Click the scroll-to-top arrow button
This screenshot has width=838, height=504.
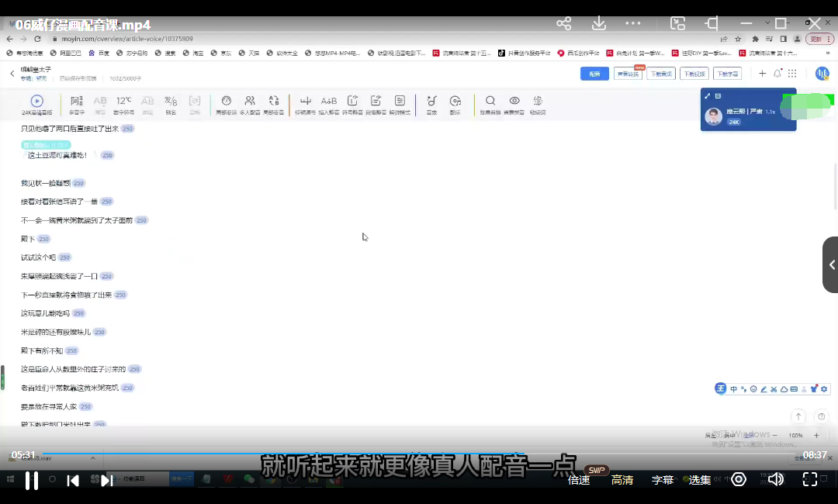(798, 416)
